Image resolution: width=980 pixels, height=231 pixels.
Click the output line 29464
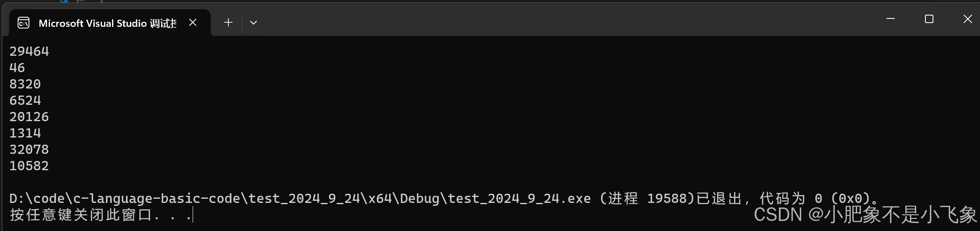point(29,52)
